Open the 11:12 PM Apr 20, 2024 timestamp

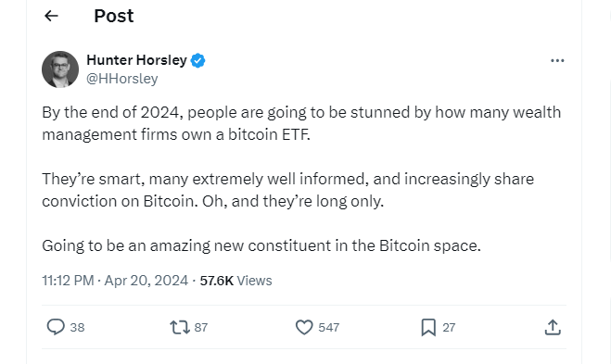pyautogui.click(x=115, y=281)
